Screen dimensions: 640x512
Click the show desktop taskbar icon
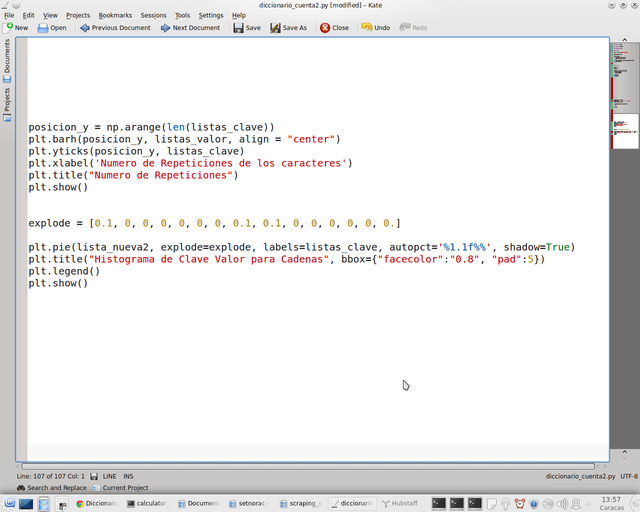[x=26, y=503]
